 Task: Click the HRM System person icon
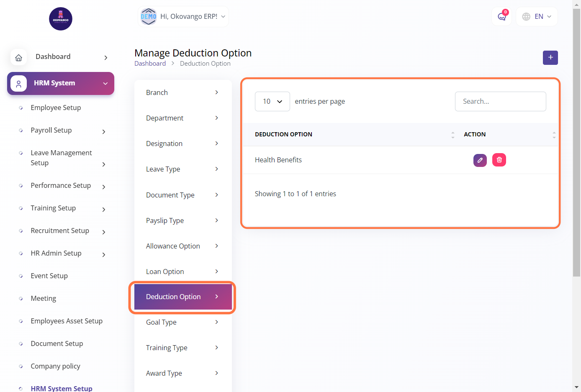click(x=19, y=84)
